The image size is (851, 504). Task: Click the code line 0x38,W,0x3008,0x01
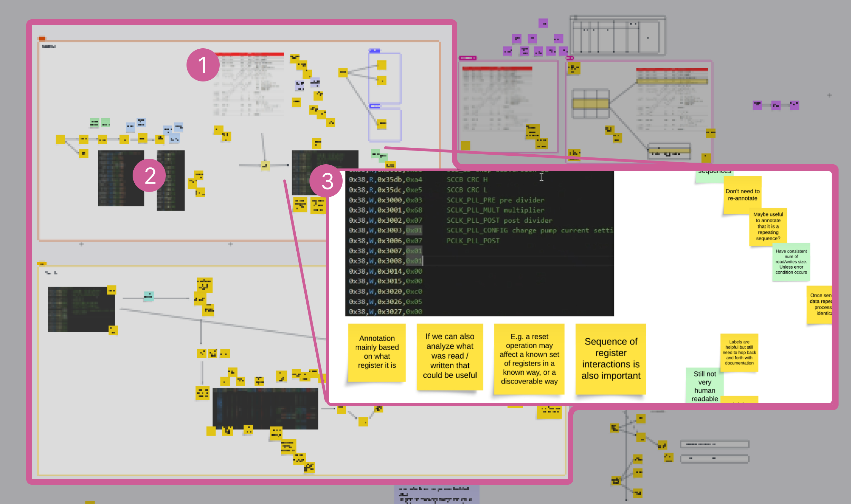tap(385, 261)
